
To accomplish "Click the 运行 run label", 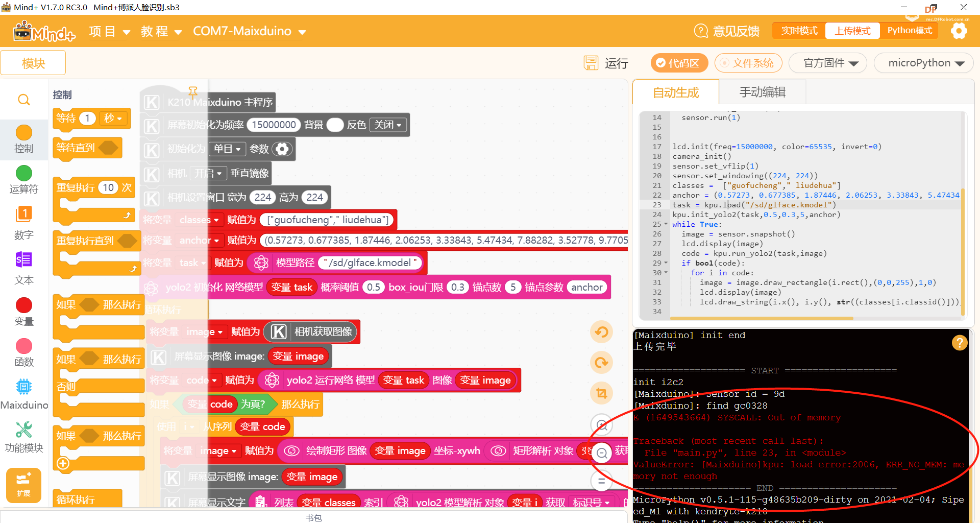I will (617, 63).
